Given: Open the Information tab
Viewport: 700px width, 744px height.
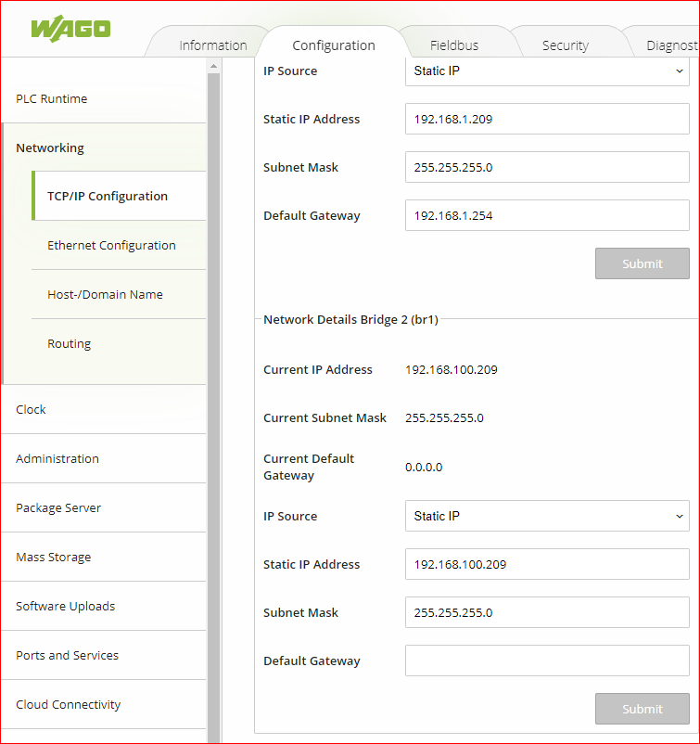Looking at the screenshot, I should (212, 45).
